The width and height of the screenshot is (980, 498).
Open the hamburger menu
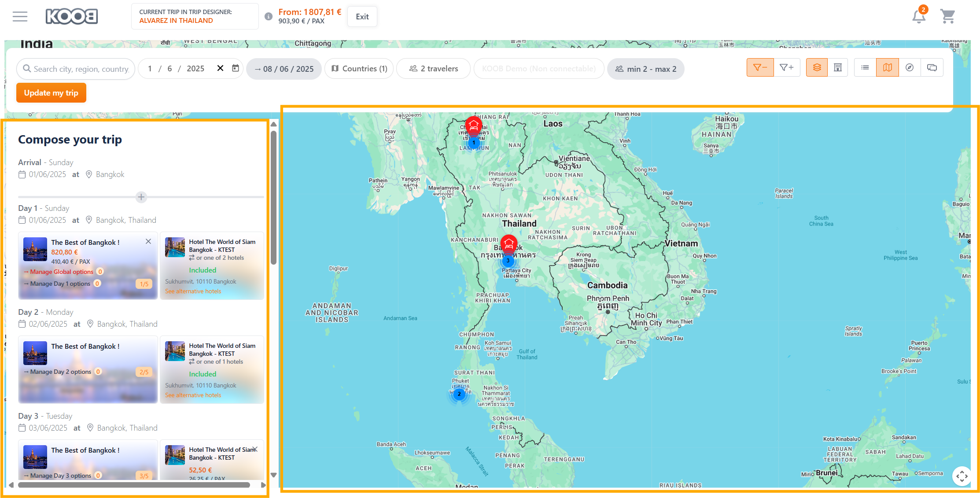pyautogui.click(x=20, y=17)
